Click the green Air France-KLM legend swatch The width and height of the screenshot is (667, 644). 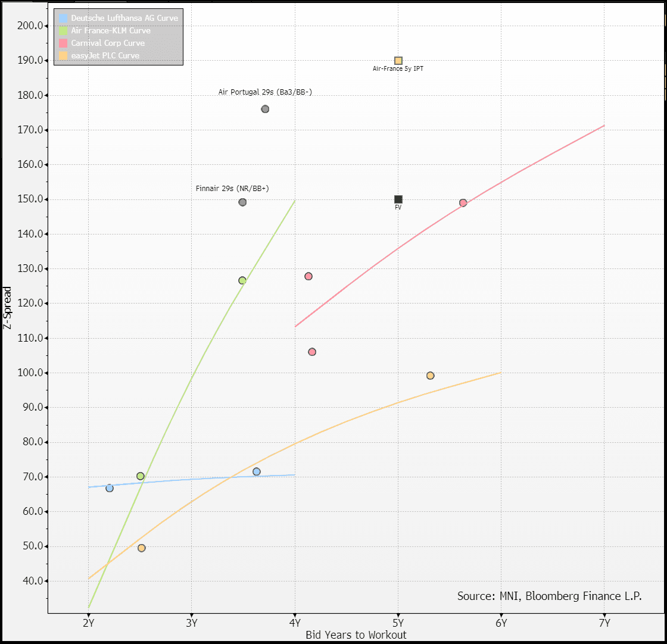click(x=63, y=30)
